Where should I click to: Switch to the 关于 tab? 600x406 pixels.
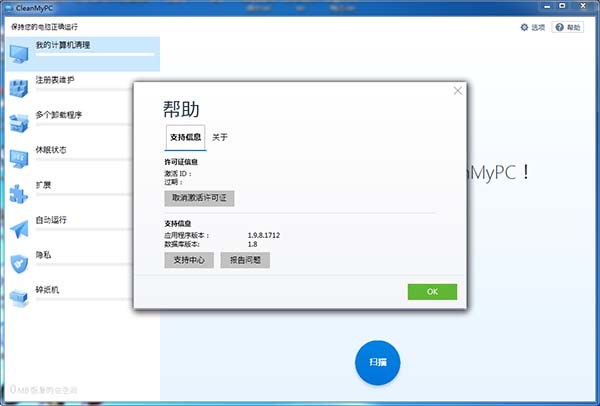[x=220, y=137]
